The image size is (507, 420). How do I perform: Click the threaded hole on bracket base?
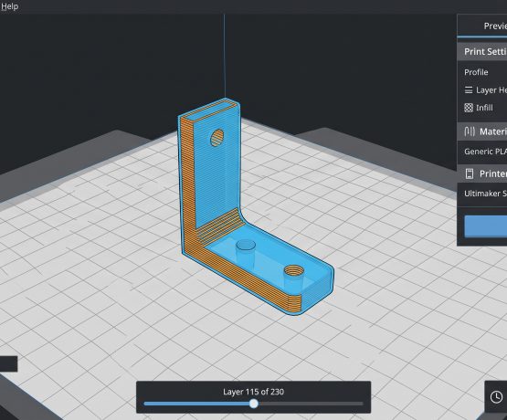294,270
